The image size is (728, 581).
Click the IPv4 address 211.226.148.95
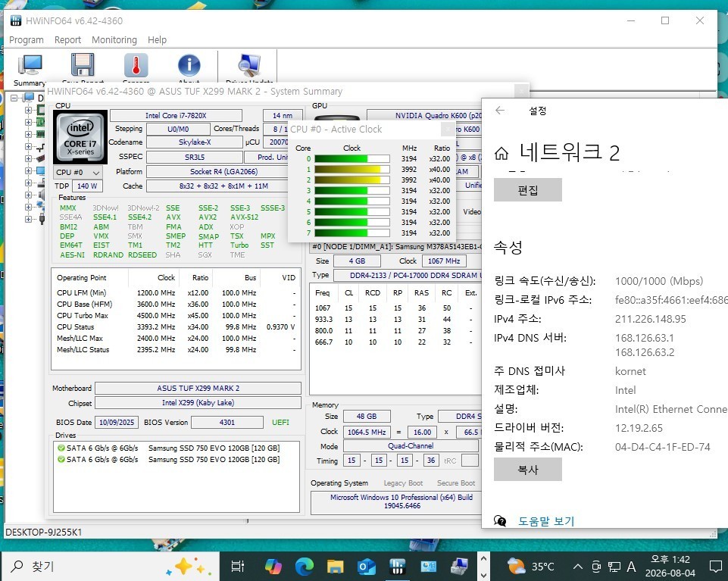[651, 319]
